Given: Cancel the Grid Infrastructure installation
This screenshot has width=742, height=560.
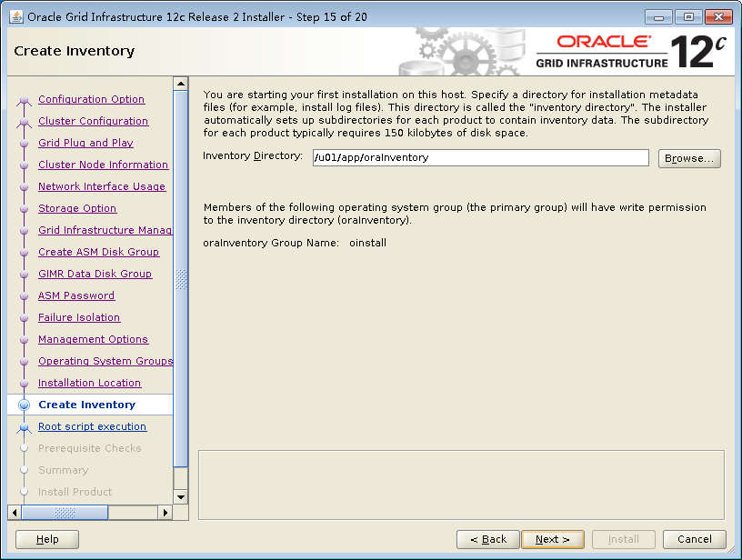Looking at the screenshot, I should pyautogui.click(x=694, y=539).
